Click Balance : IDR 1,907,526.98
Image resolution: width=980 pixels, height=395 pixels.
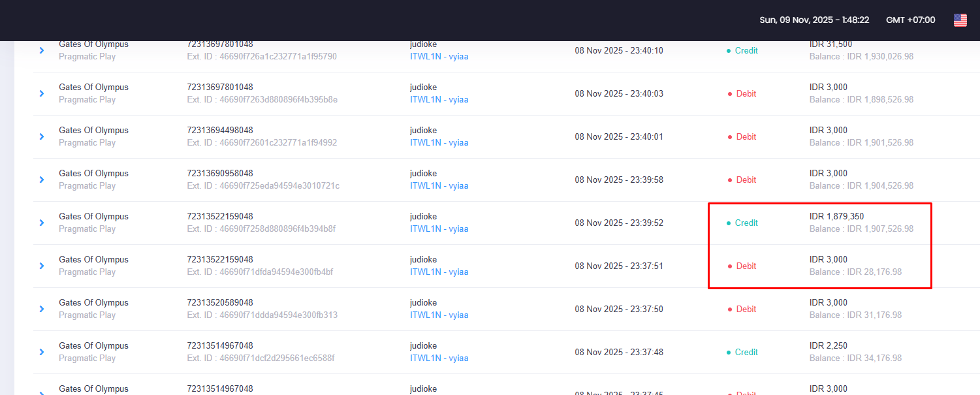pos(862,229)
